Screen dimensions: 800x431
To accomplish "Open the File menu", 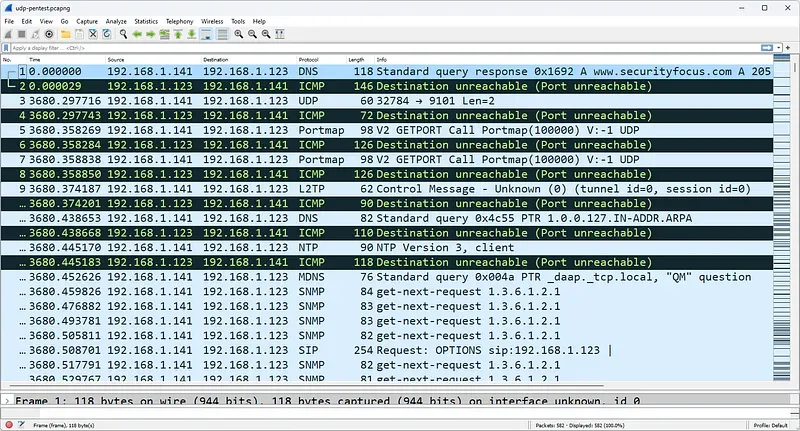I will pyautogui.click(x=9, y=21).
